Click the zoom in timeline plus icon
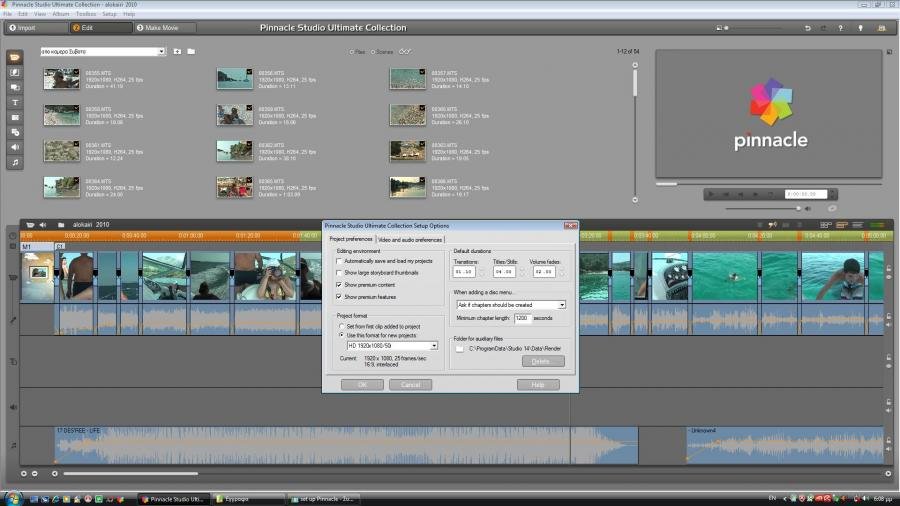Screen dimensions: 900x506 coord(24,474)
